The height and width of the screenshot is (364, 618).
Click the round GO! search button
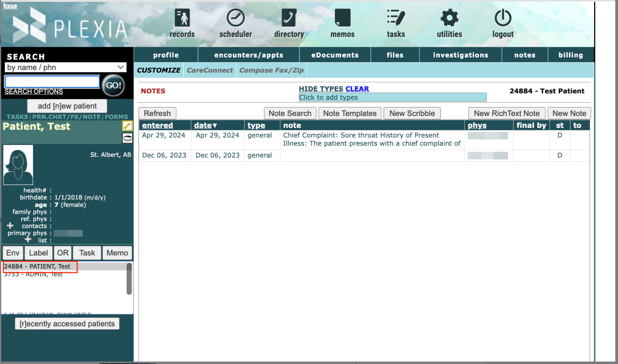[113, 85]
